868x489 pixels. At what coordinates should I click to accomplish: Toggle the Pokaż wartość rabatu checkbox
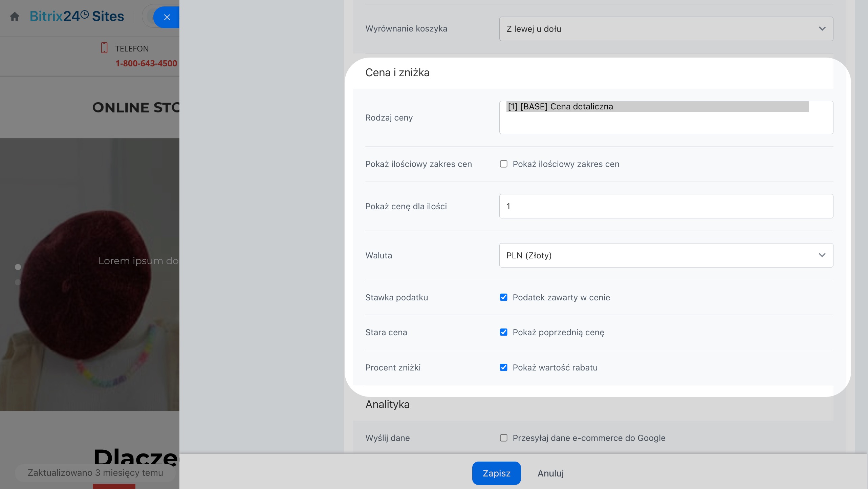(x=504, y=367)
